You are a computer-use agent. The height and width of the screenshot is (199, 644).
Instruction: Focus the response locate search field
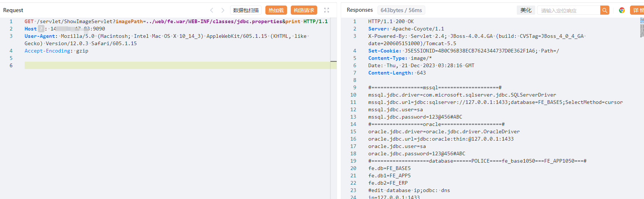pos(568,10)
